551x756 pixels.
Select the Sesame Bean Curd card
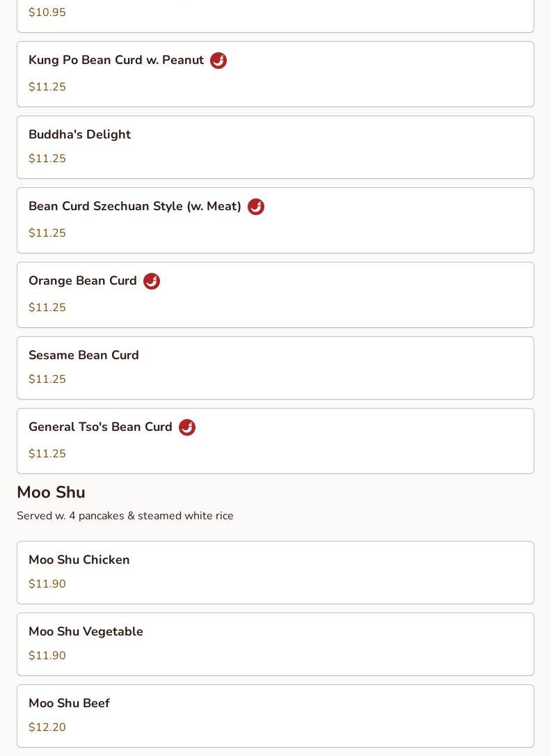point(275,368)
